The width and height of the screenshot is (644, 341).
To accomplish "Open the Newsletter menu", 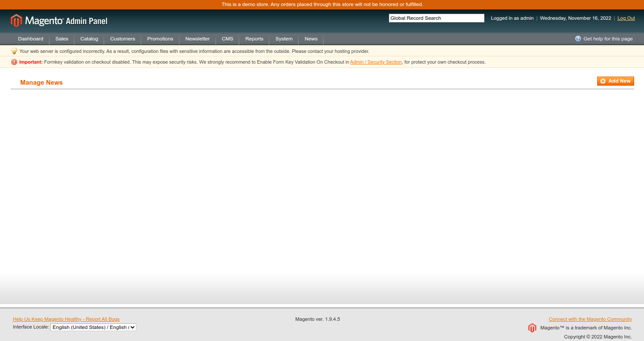I will click(x=197, y=39).
